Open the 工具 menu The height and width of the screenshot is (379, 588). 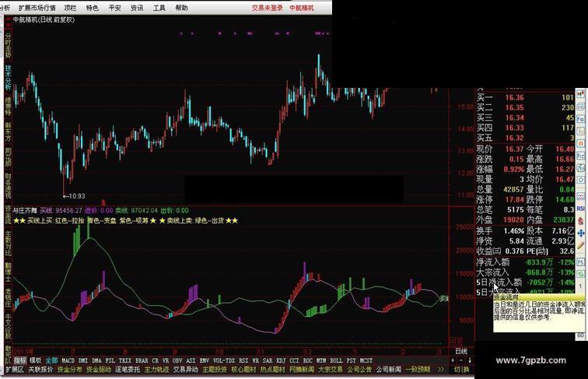(x=159, y=8)
